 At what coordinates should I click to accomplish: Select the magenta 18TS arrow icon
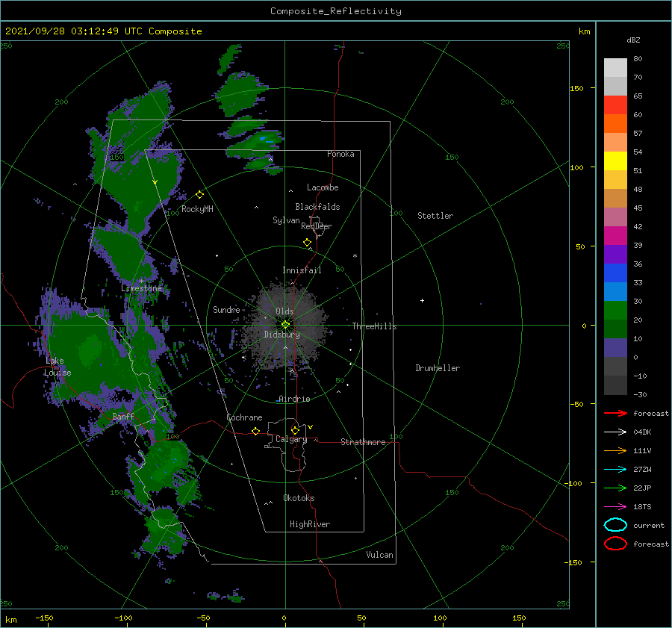(615, 506)
